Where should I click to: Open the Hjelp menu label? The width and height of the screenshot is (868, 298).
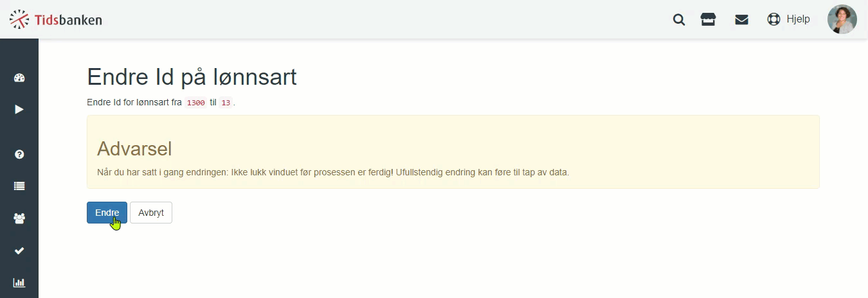pyautogui.click(x=798, y=19)
